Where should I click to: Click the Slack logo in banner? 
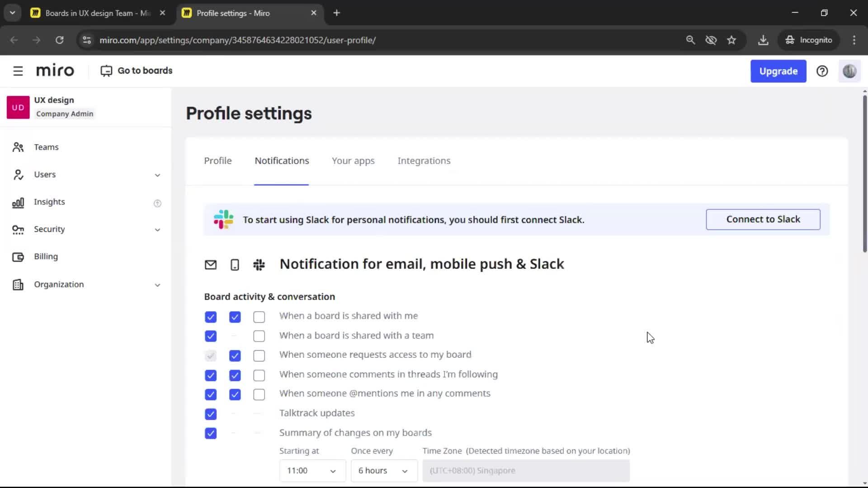click(x=223, y=220)
